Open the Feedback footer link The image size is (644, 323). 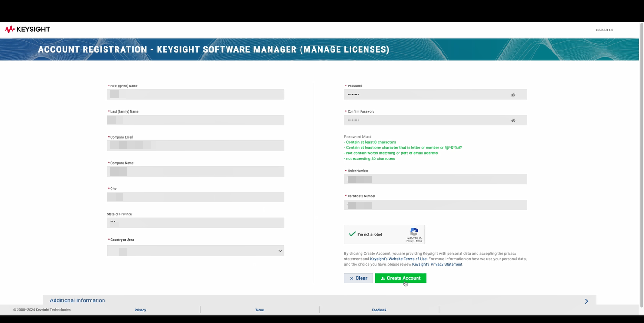379,310
